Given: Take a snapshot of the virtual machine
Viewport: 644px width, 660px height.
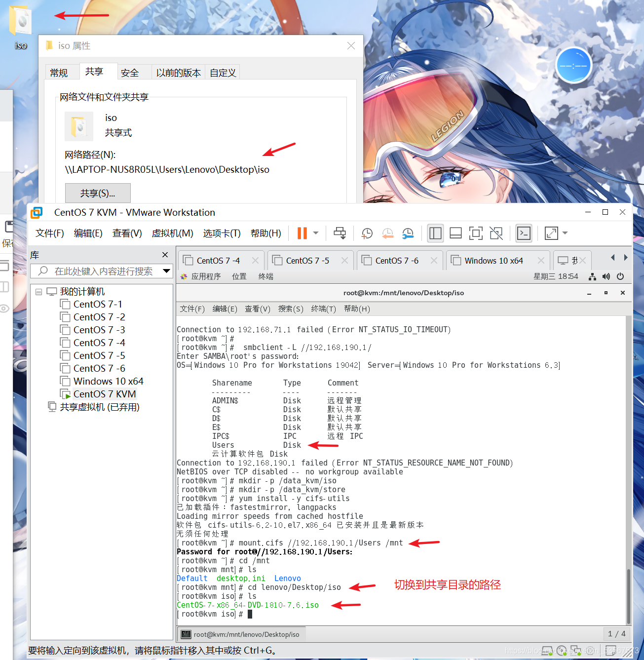Looking at the screenshot, I should pyautogui.click(x=367, y=233).
